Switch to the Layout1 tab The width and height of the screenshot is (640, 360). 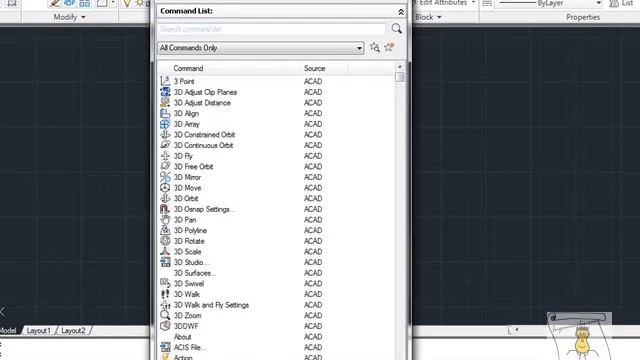39,331
